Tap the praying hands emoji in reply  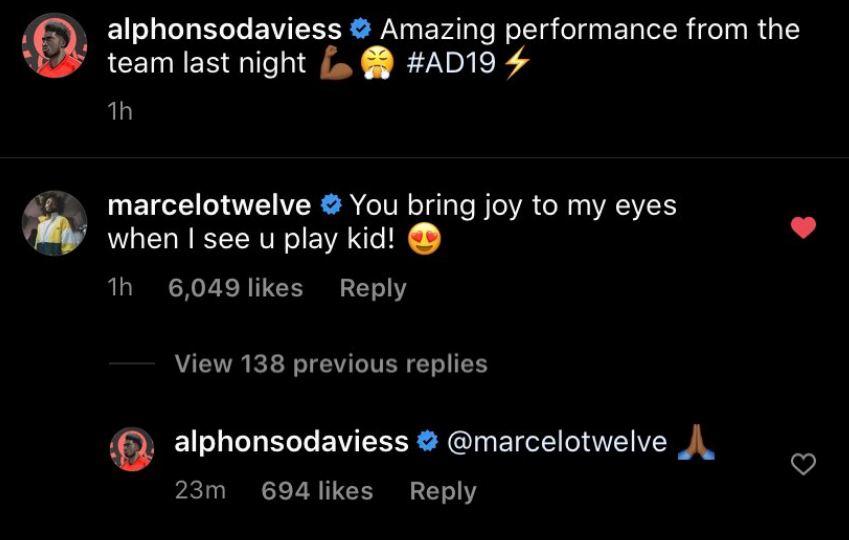pos(696,441)
